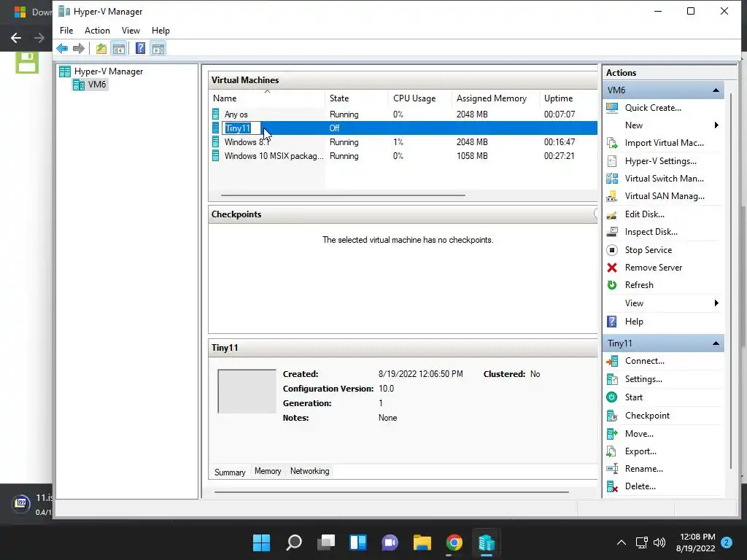
Task: Open Hyper-V Settings icon
Action: 612,161
